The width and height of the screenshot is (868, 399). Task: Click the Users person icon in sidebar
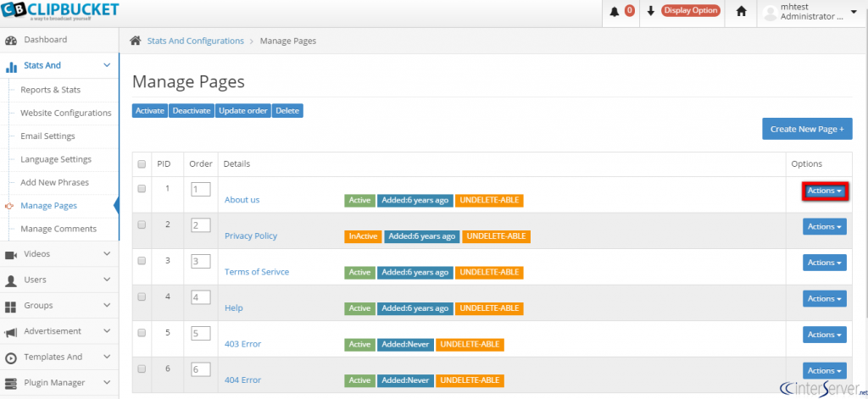pyautogui.click(x=10, y=280)
